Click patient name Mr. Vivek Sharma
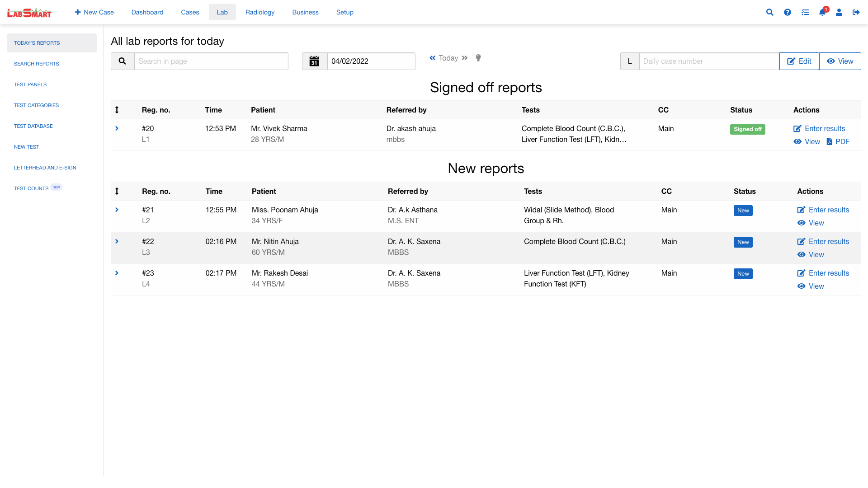Screen dimensions: 868x488 279,128
